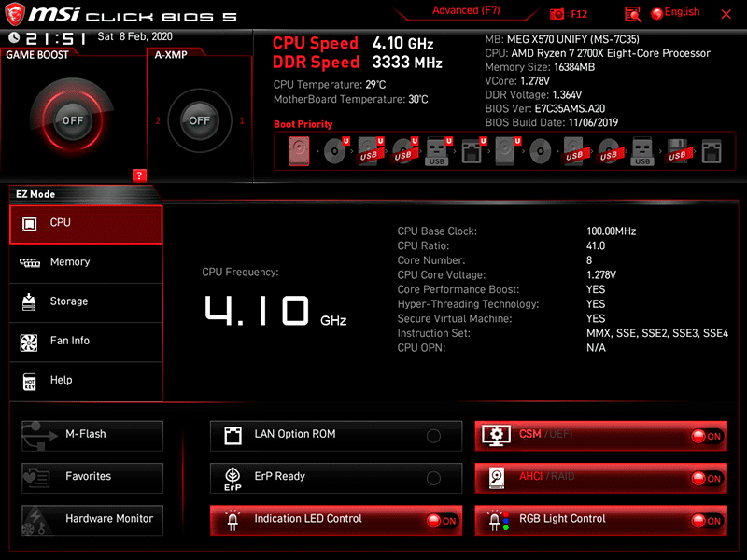
Task: Select A-XMP profile number 2
Action: coord(158,121)
